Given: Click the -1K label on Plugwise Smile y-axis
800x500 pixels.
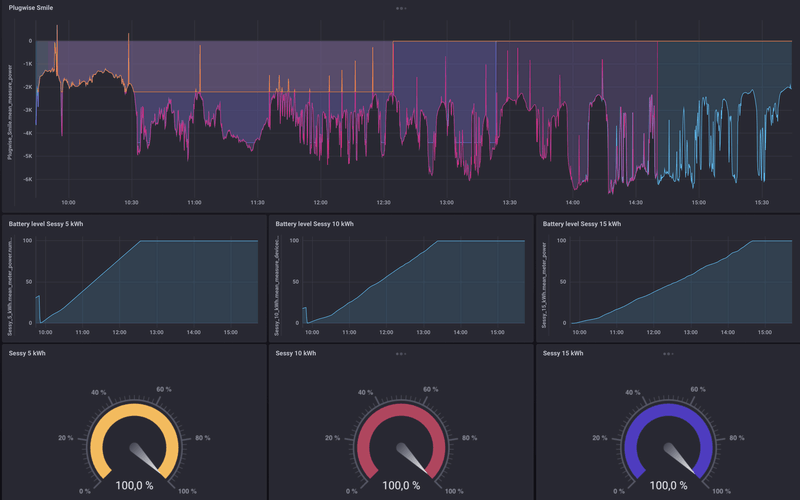Looking at the screenshot, I should [x=27, y=64].
